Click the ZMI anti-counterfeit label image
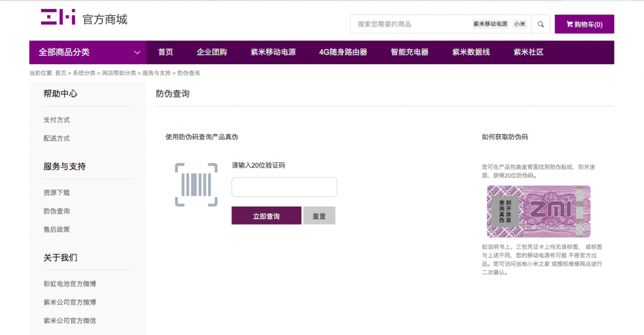The image size is (644, 335). coord(538,212)
